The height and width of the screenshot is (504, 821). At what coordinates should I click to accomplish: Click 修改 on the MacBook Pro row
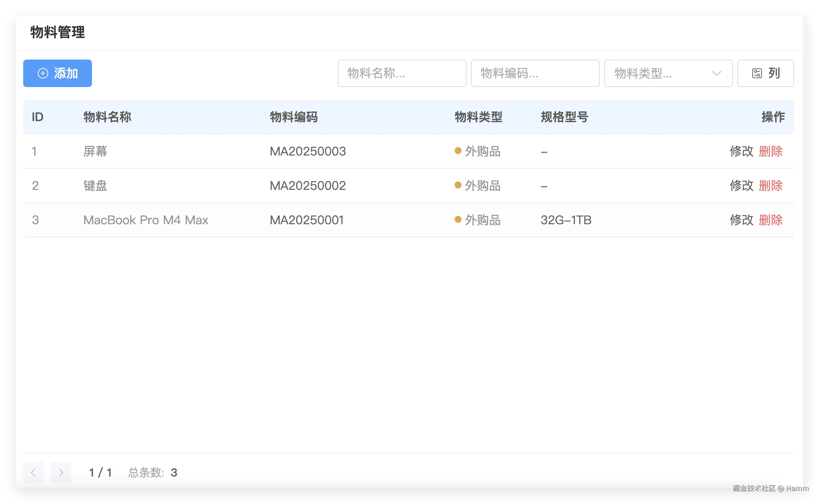[741, 220]
